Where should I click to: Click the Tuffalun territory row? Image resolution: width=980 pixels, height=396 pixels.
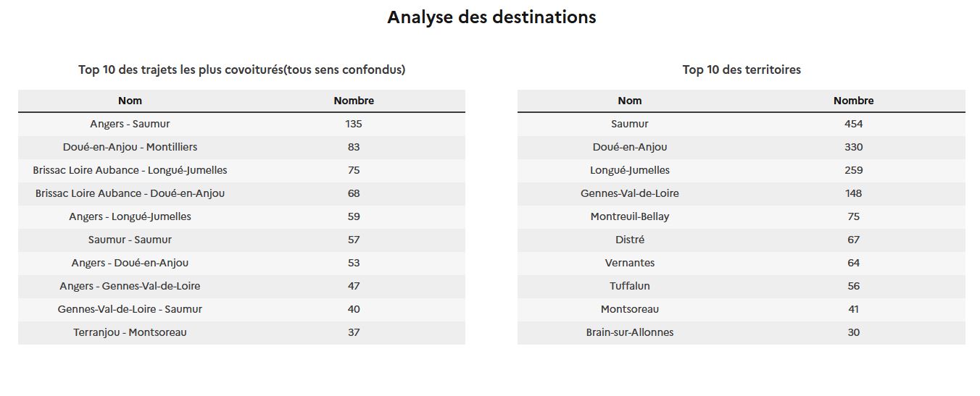click(742, 286)
